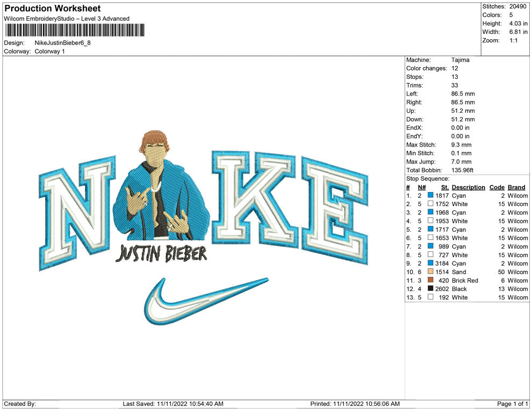The height and width of the screenshot is (409, 532).
Task: Click the Stops value '13'
Action: (x=455, y=77)
